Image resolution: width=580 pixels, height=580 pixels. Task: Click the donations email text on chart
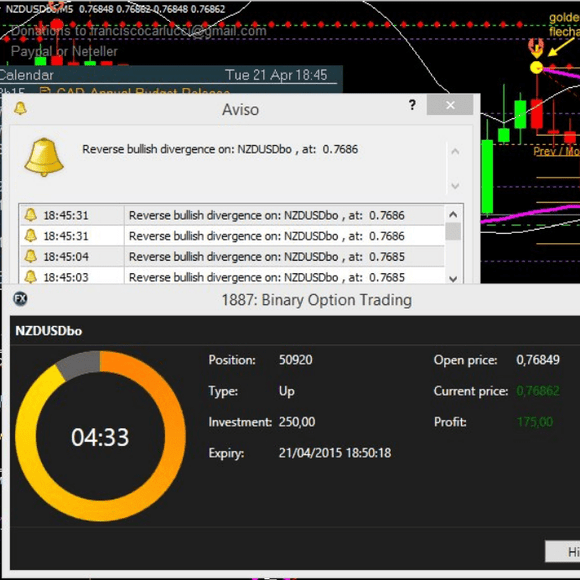click(x=139, y=31)
